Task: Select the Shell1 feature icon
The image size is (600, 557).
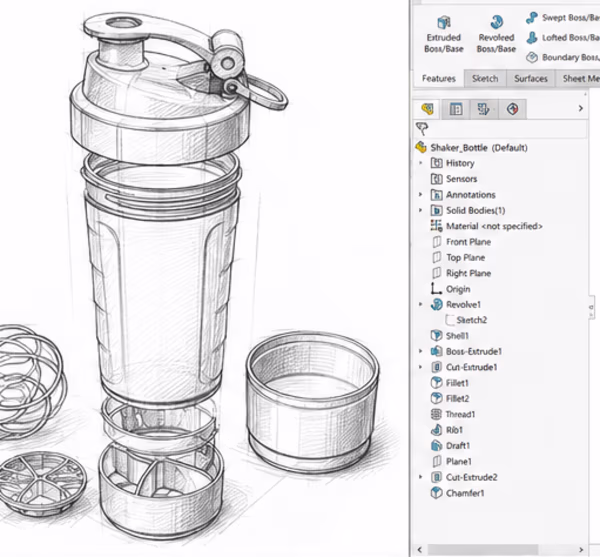Action: [436, 336]
